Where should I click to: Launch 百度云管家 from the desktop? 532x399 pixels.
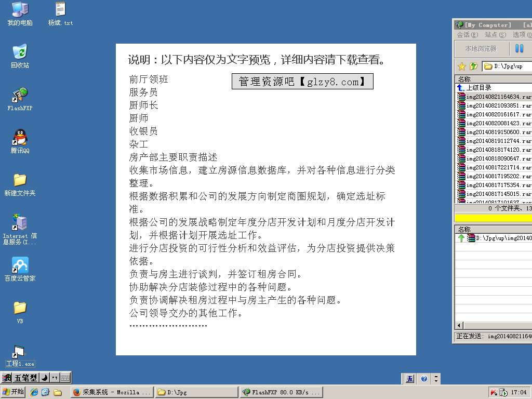pyautogui.click(x=20, y=270)
